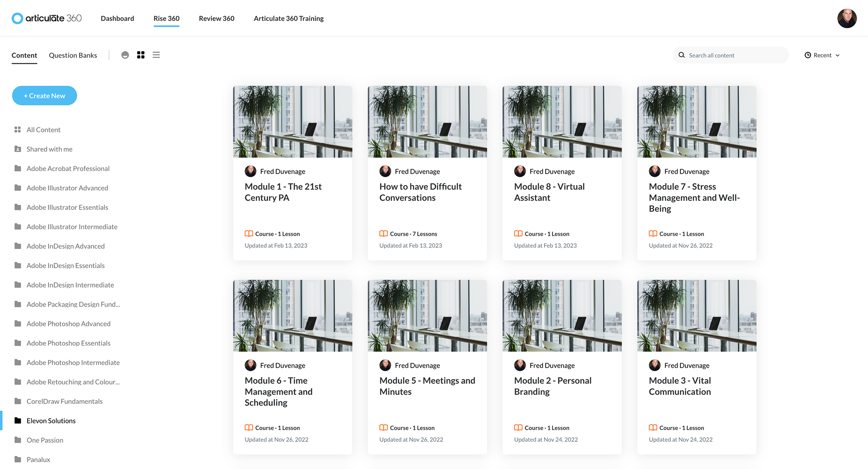Click Fred Duvenage name on Module 7 card
This screenshot has height=469, width=868.
687,171
